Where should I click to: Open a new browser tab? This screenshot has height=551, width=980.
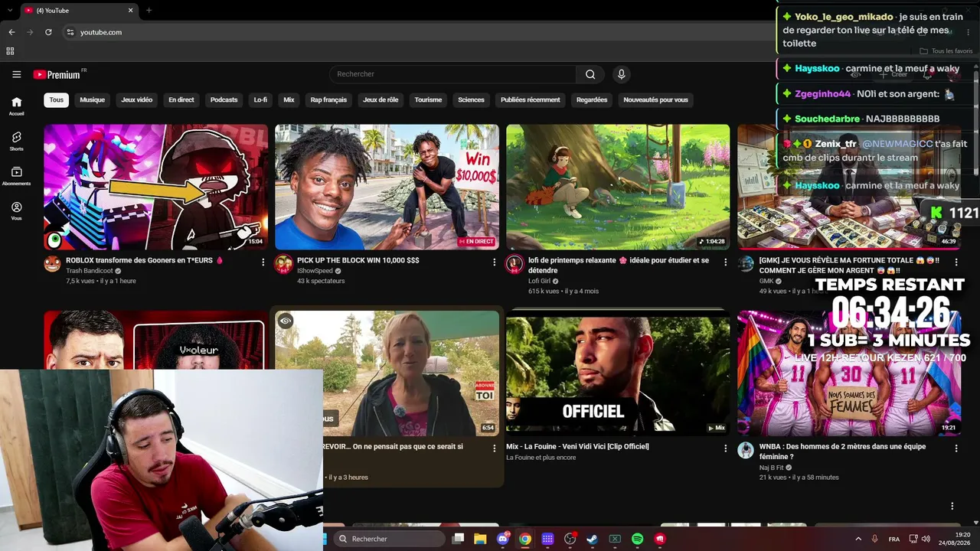pos(149,10)
